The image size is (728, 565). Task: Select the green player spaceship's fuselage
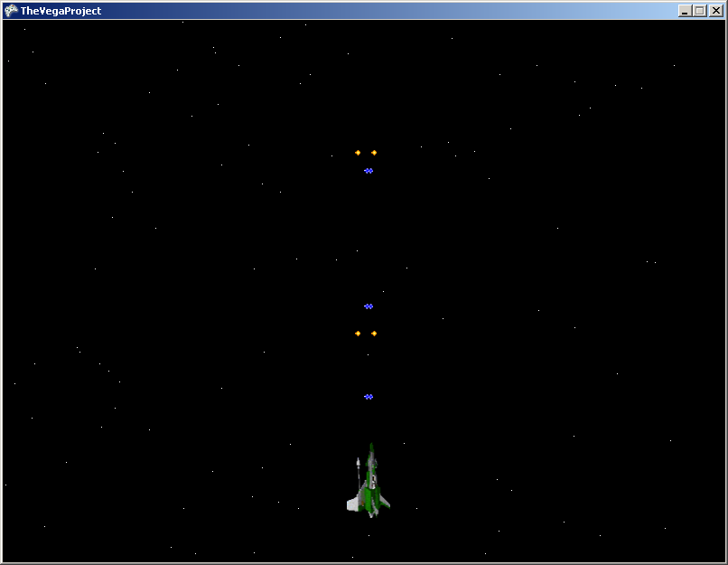click(370, 493)
